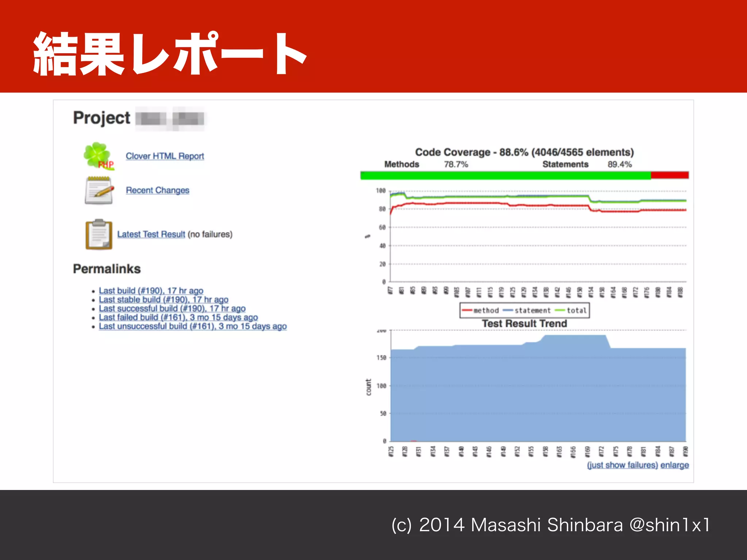The image size is (747, 560).
Task: Click the red portion of coverage bar
Action: coord(670,175)
